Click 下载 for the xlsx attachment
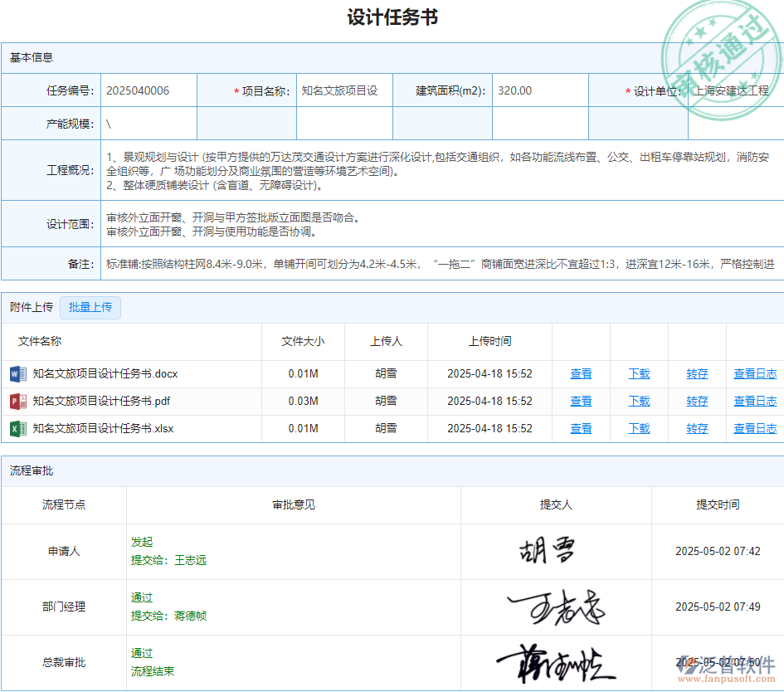This screenshot has height=692, width=784. coord(639,428)
